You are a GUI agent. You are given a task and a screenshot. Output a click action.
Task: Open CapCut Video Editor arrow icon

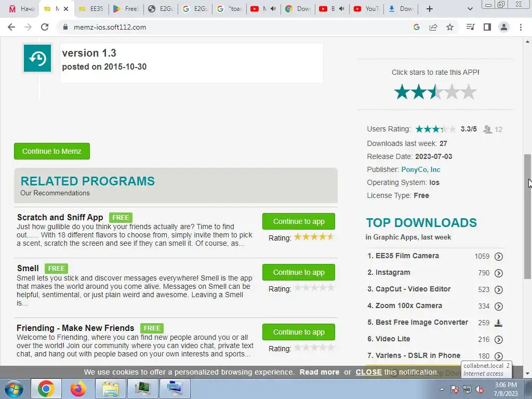[x=498, y=290]
